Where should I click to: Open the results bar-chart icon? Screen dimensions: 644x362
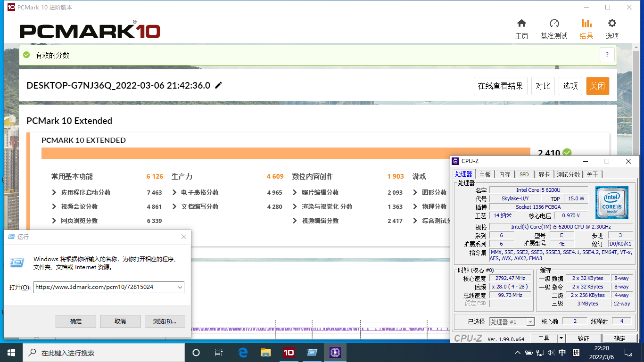tap(586, 23)
